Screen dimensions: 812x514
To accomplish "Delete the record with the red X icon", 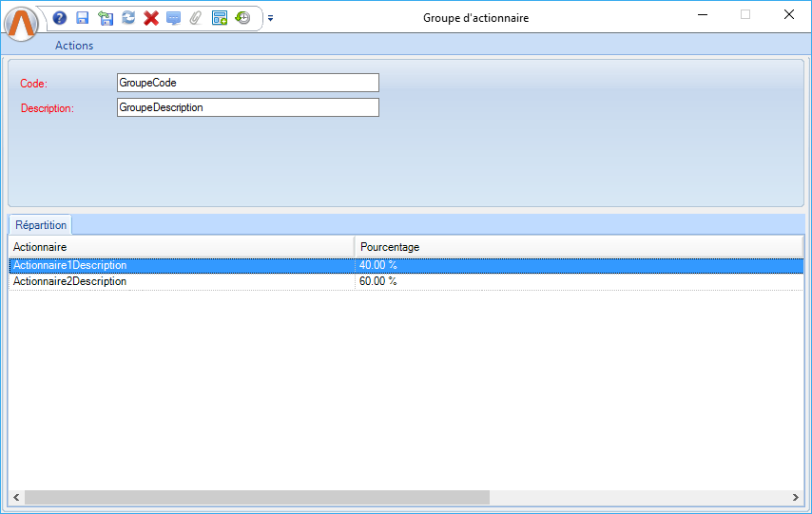I will (x=151, y=18).
